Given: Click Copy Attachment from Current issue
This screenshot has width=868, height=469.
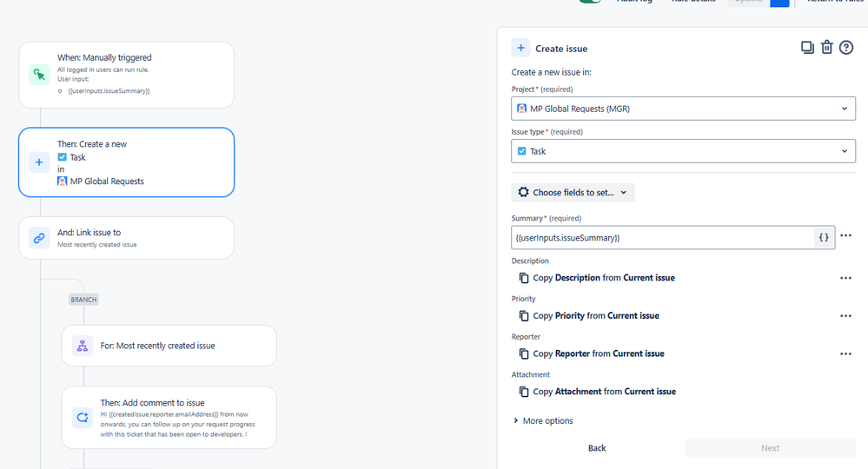Looking at the screenshot, I should click(x=605, y=392).
